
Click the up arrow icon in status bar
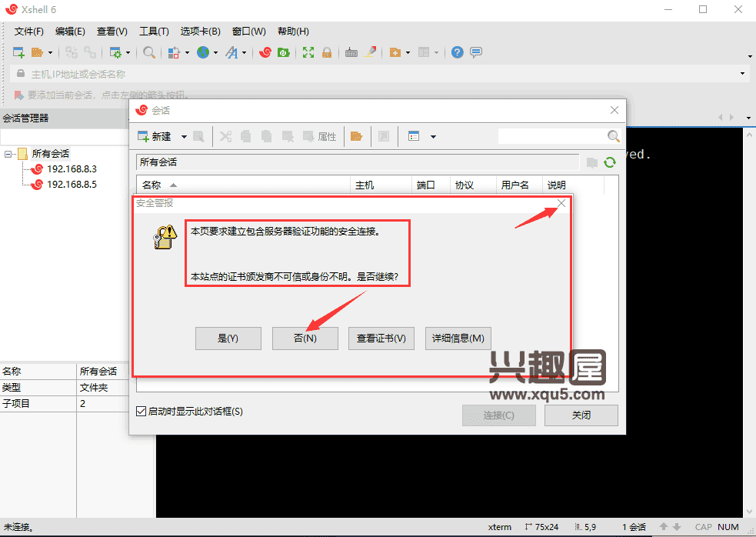coord(664,527)
